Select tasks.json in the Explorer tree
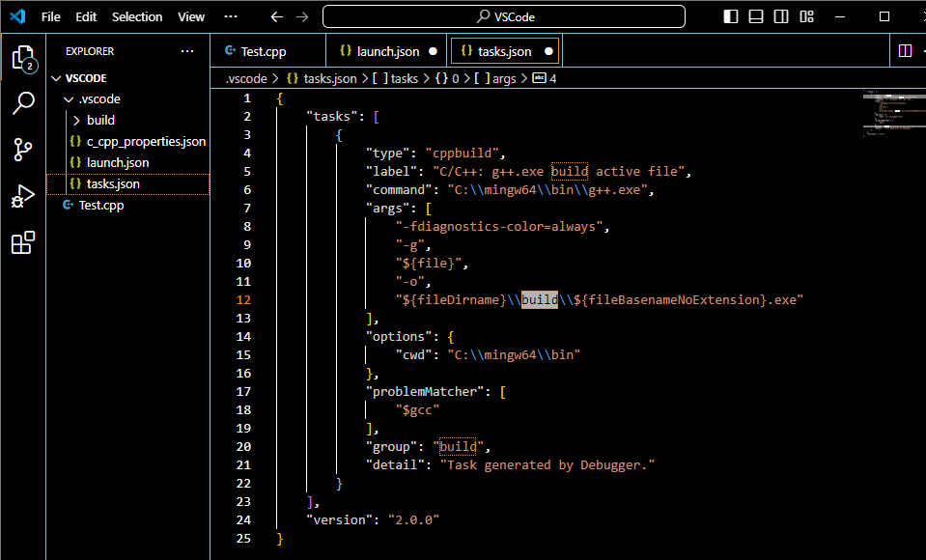Screen dimensions: 926x560 pos(128,183)
